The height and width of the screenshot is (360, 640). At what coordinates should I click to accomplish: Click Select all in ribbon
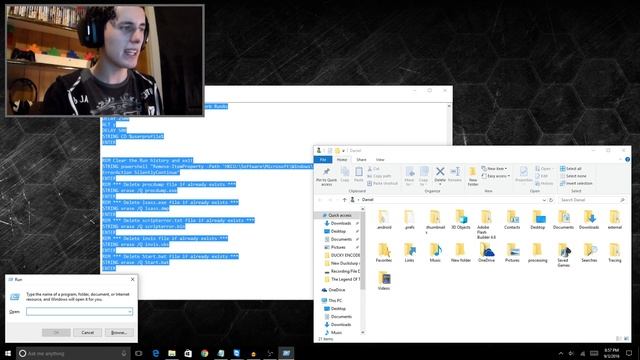(571, 169)
